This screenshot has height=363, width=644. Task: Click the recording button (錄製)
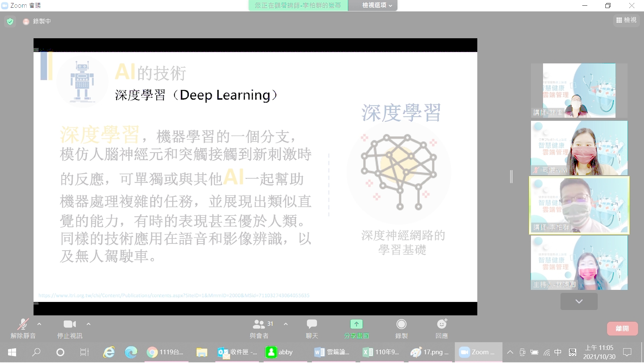point(401,328)
